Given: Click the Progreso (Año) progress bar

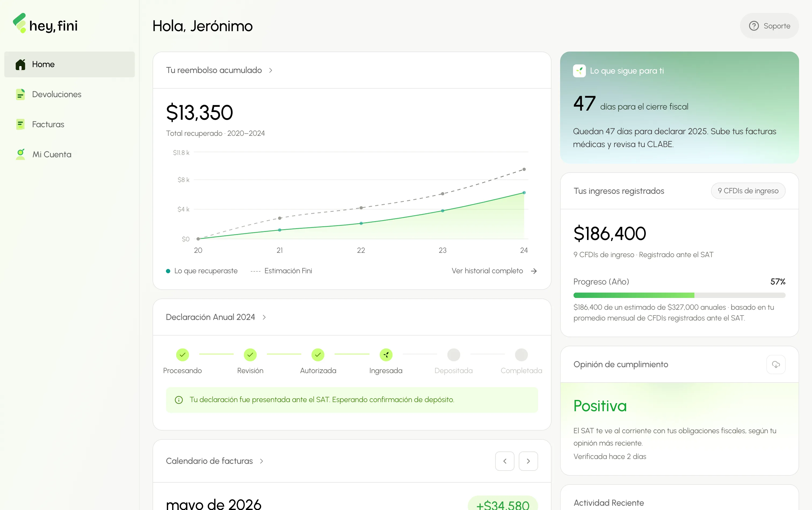Looking at the screenshot, I should [679, 295].
